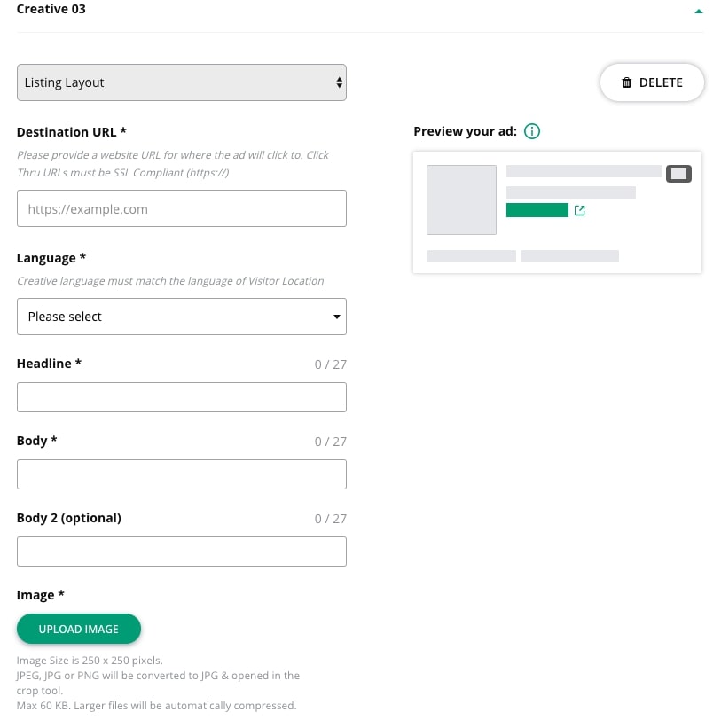Click the top headline placeholder bar in preview
Viewport: 721px width, 728px height.
click(584, 171)
